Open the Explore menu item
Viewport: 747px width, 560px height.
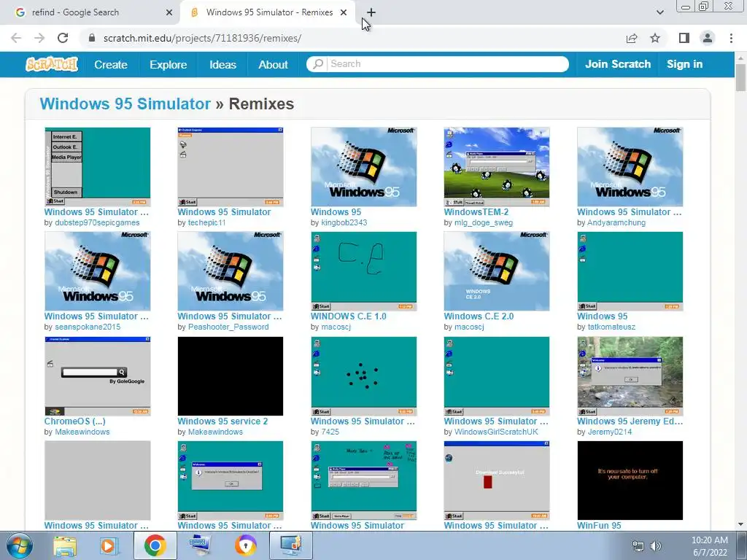(169, 65)
